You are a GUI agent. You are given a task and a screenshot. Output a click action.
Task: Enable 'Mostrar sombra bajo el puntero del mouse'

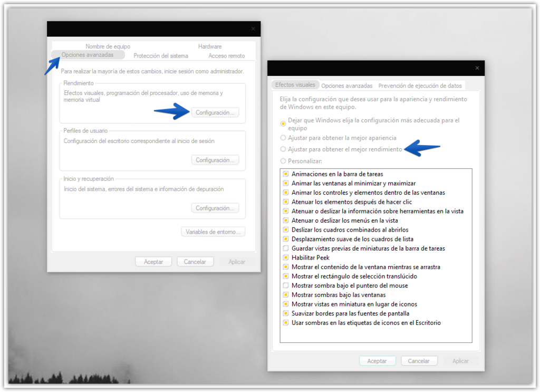(x=286, y=285)
